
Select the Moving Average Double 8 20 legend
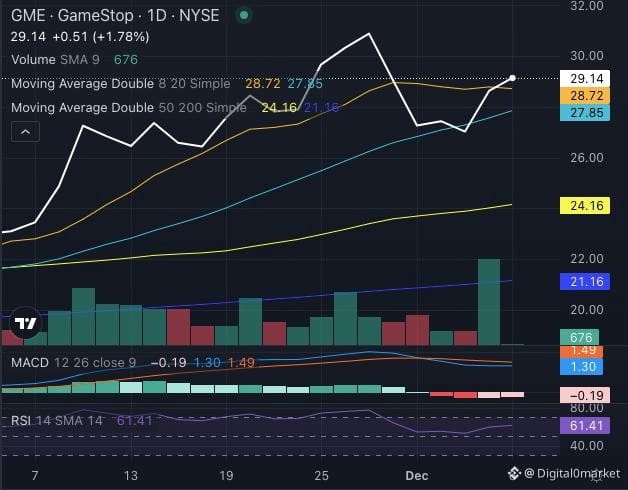167,84
